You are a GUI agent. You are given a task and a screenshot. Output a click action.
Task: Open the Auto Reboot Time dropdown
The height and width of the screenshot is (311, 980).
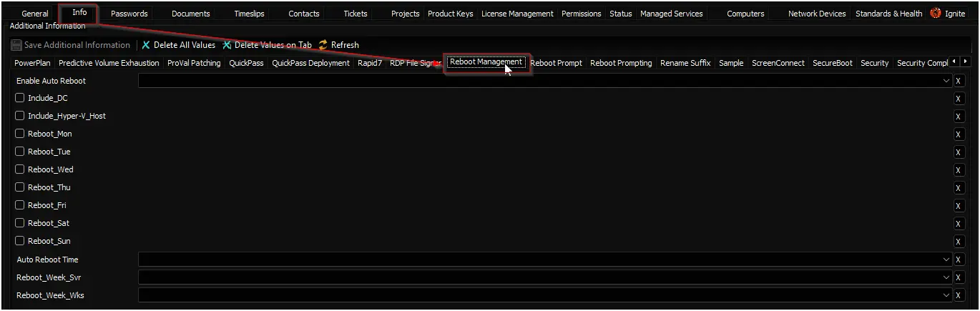coord(545,260)
